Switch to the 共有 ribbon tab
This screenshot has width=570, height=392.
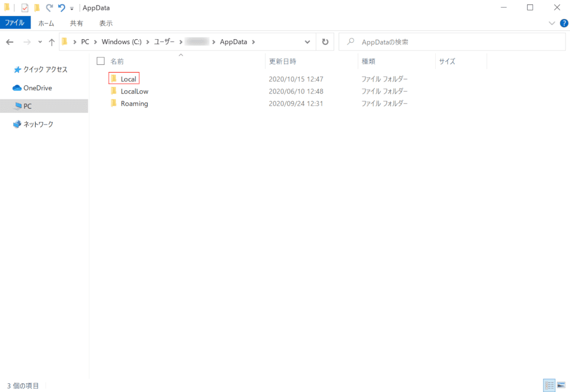[x=76, y=23]
